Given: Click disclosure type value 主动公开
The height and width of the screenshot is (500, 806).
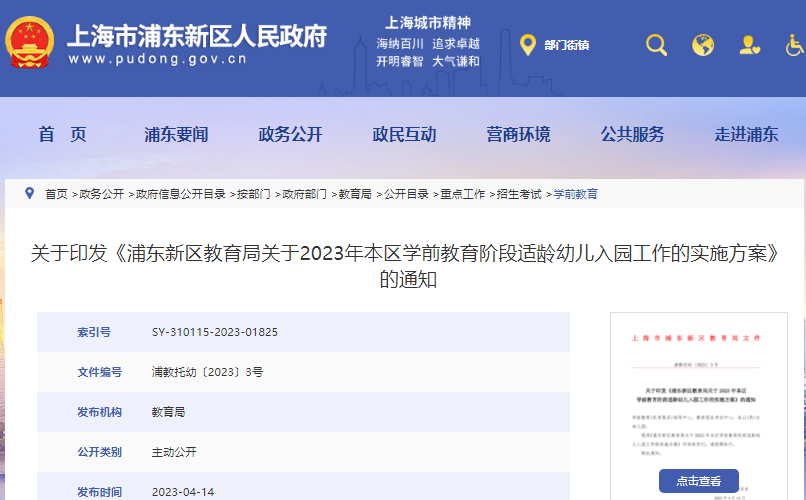Looking at the screenshot, I should pyautogui.click(x=174, y=452).
